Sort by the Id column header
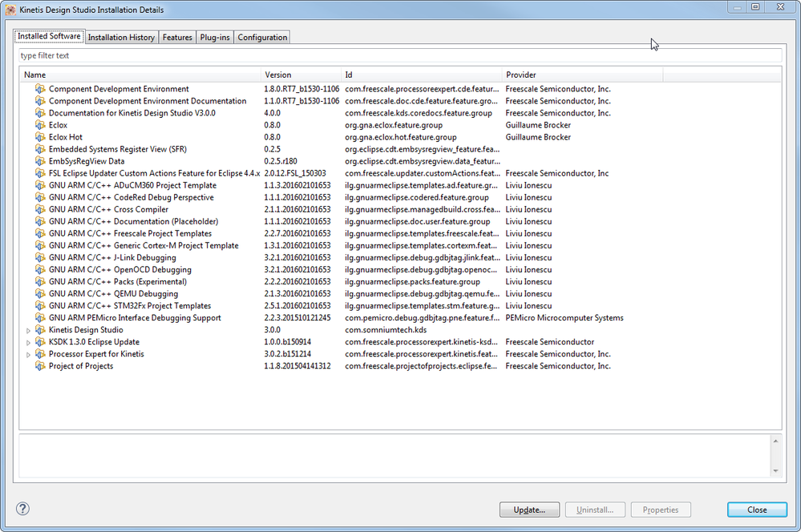The image size is (801, 532). (x=422, y=75)
